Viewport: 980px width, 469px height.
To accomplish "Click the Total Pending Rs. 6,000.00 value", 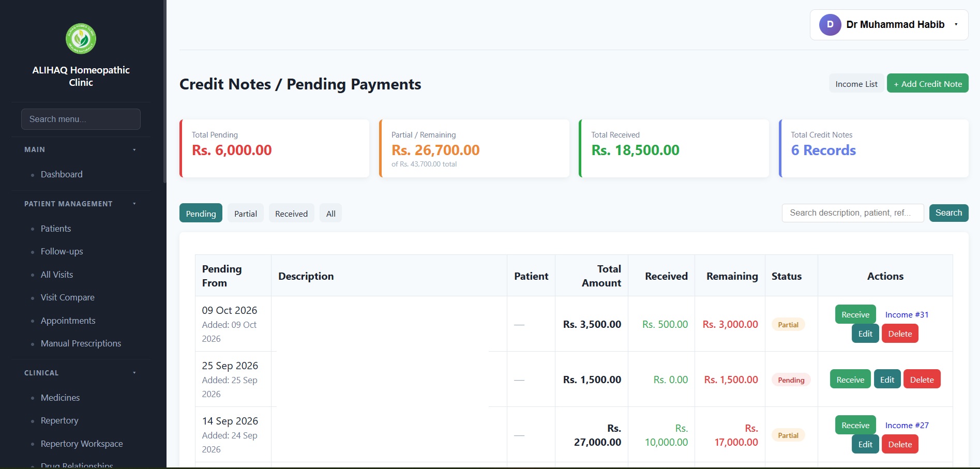I will point(232,150).
